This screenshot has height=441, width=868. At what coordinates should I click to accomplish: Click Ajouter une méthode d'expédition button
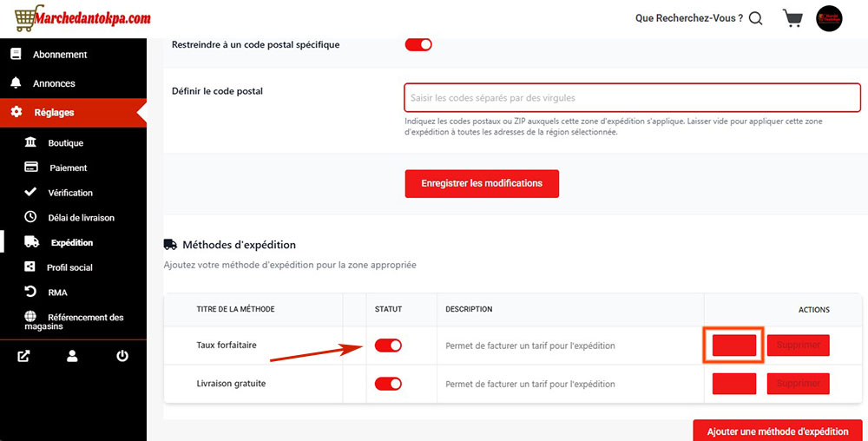[x=778, y=431]
